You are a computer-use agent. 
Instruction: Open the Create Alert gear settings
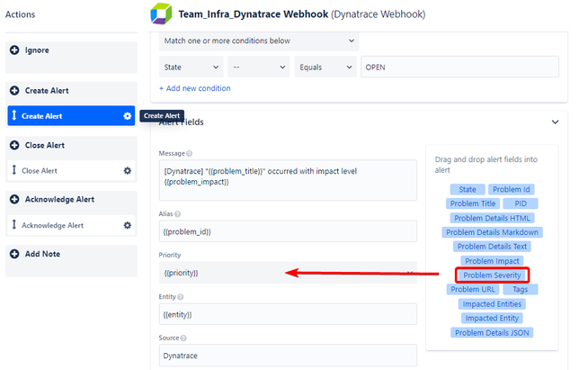(x=127, y=116)
